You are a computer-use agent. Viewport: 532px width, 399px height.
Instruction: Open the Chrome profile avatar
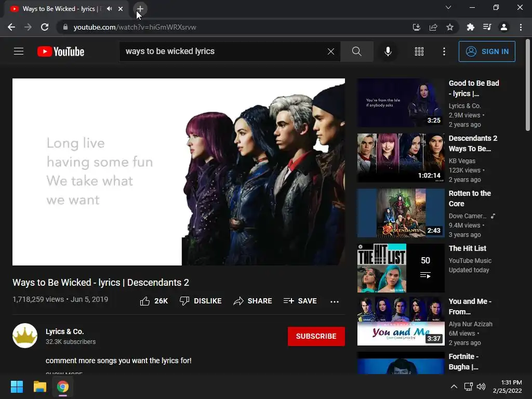[x=504, y=27]
